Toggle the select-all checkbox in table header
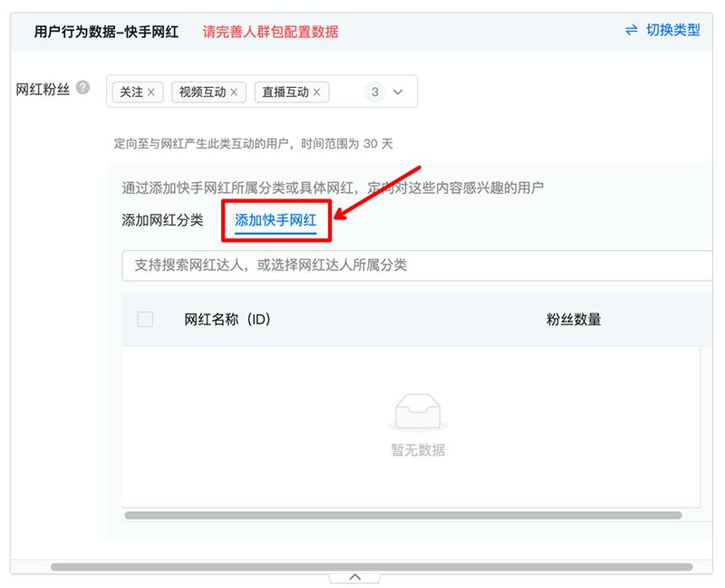Image resolution: width=725 pixels, height=588 pixels. tap(145, 319)
